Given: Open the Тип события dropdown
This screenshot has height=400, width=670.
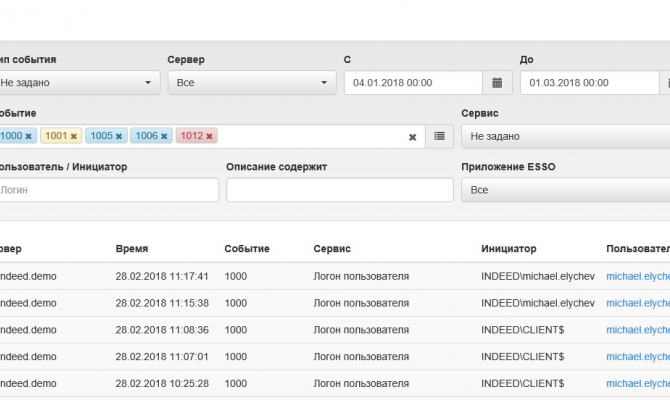Looking at the screenshot, I should tap(78, 83).
